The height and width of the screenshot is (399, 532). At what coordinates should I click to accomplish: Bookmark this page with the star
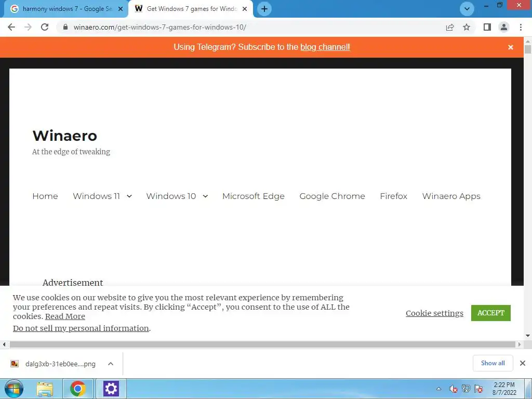point(467,27)
